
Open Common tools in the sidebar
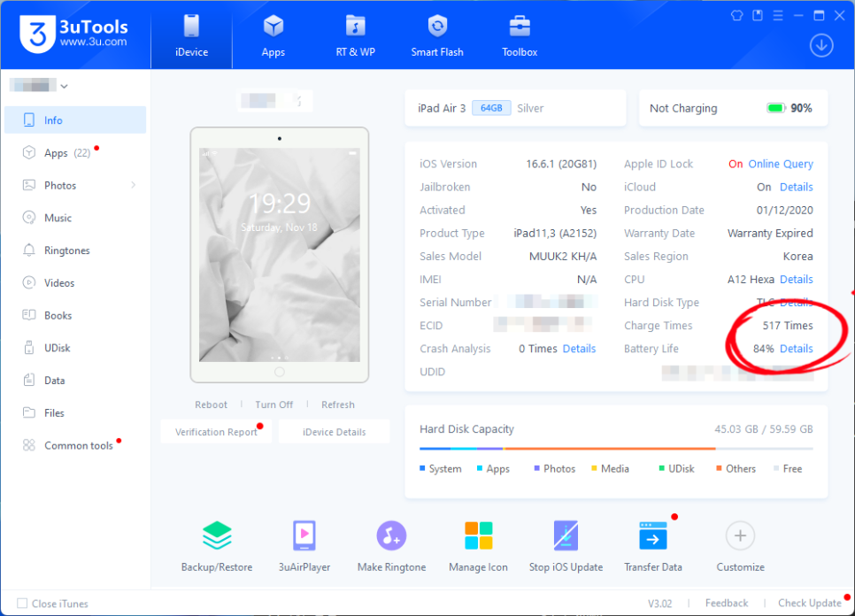pyautogui.click(x=75, y=445)
